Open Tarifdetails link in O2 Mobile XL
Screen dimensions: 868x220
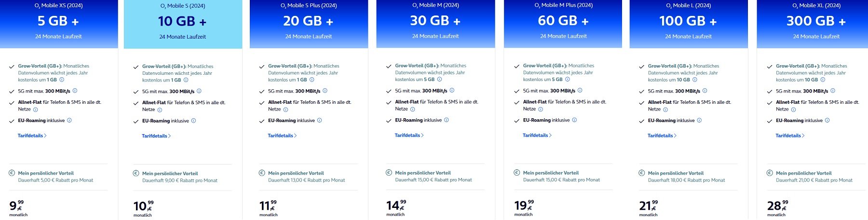[x=790, y=136]
